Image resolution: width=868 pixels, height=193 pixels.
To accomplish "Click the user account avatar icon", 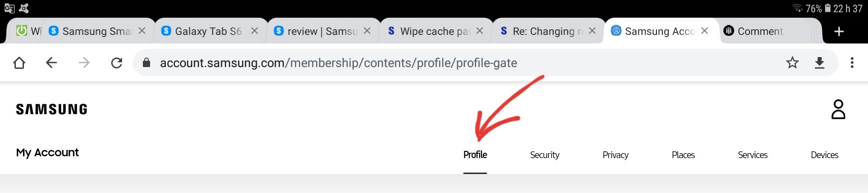I will coord(838,109).
